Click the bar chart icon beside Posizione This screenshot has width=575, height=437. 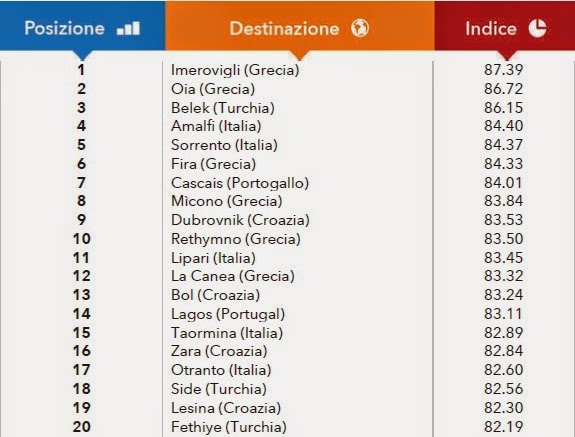(128, 28)
